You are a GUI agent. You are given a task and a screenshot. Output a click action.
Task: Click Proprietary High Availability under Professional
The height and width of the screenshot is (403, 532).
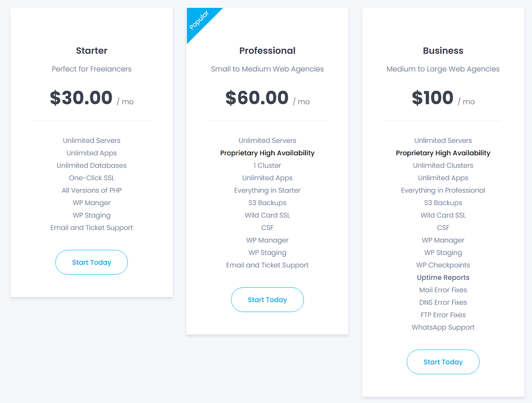pyautogui.click(x=267, y=153)
